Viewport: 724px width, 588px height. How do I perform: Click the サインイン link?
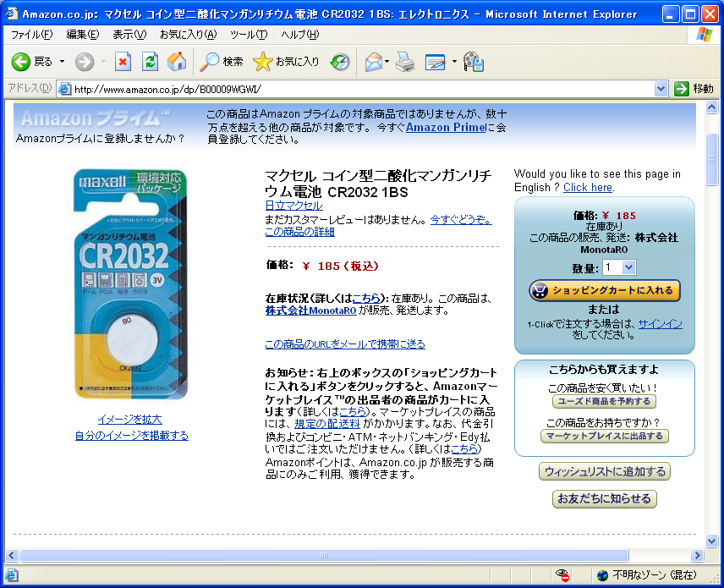(x=661, y=324)
